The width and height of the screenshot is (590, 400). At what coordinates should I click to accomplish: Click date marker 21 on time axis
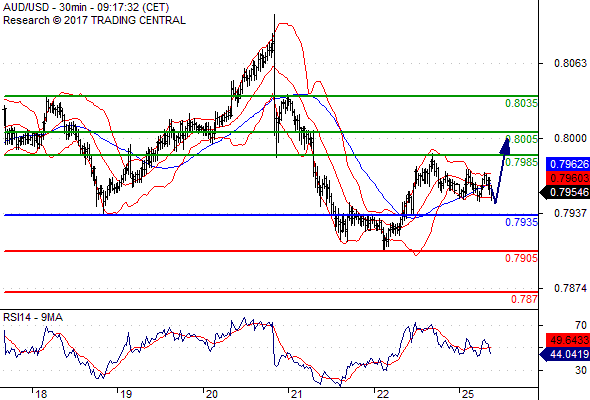[x=297, y=394]
